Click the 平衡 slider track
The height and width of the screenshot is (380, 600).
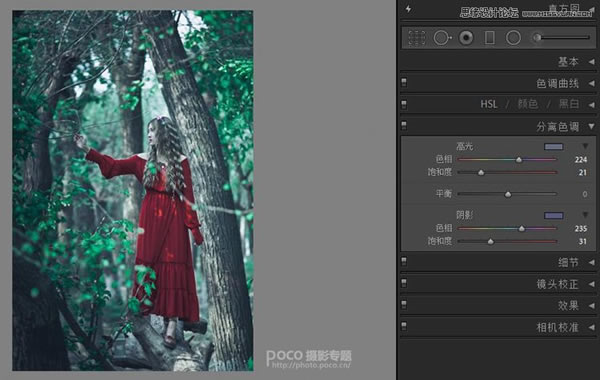point(507,194)
